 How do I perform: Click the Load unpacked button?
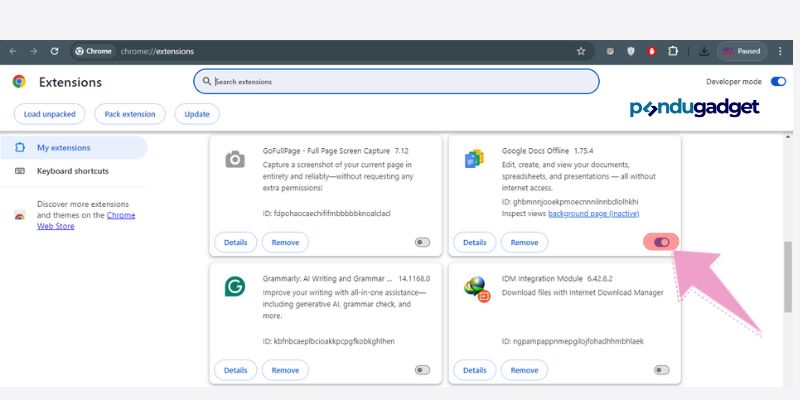click(49, 114)
